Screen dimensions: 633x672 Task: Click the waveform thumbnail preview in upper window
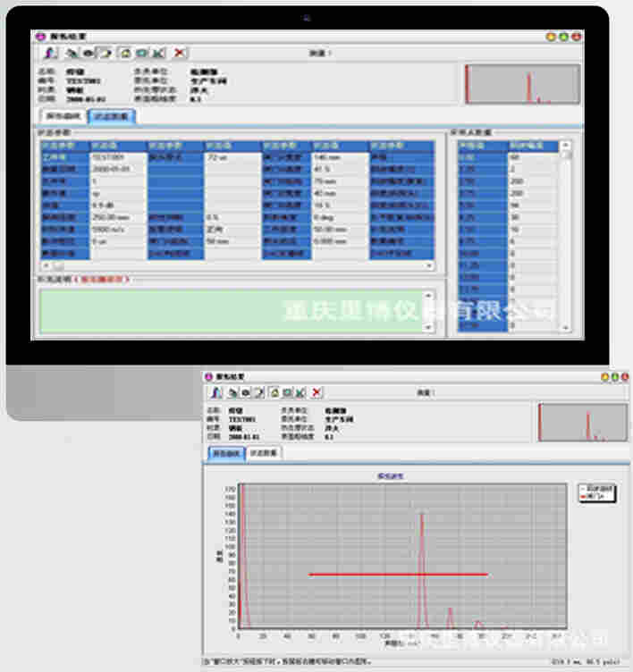click(x=519, y=84)
